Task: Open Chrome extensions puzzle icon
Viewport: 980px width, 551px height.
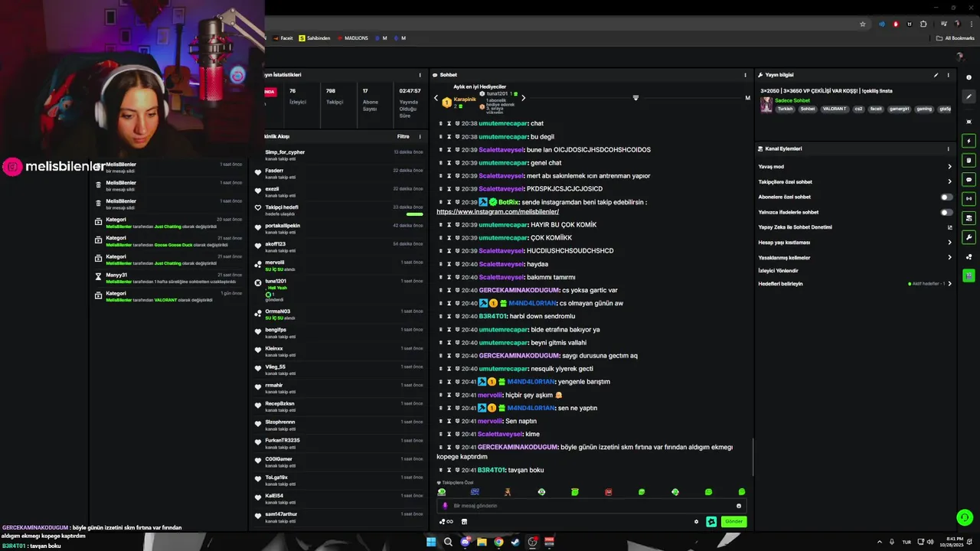Action: click(923, 24)
